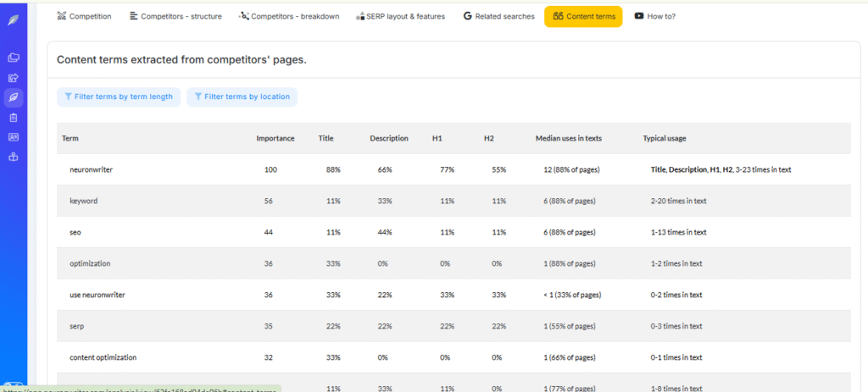Viewport: 868px width, 392px height.
Task: Select the use neuronwriter term
Action: [x=97, y=295]
